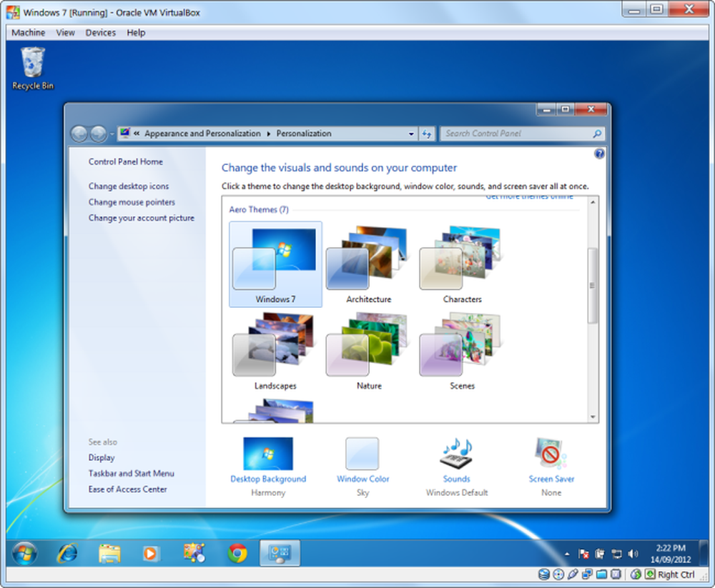Click Change desktop icons link
715x588 pixels.
pyautogui.click(x=129, y=186)
